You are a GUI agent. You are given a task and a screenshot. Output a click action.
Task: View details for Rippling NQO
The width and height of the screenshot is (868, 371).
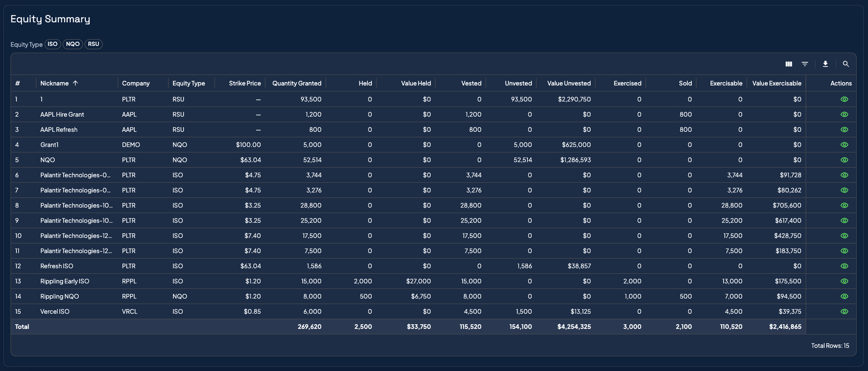[x=844, y=296]
